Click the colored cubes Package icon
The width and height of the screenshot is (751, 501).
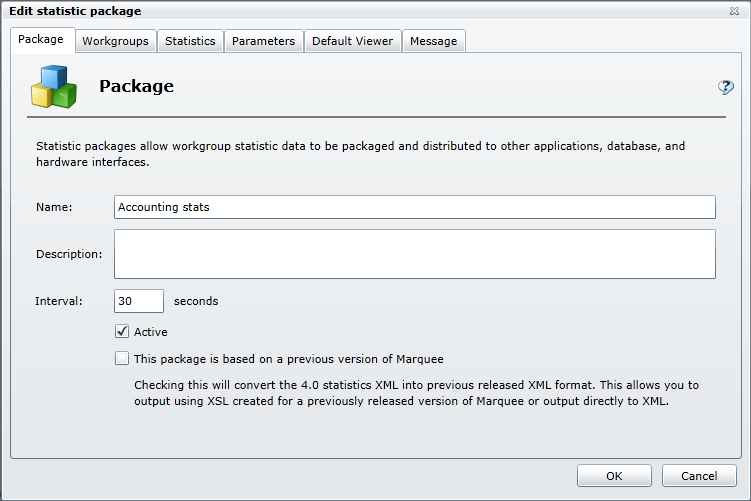point(54,87)
